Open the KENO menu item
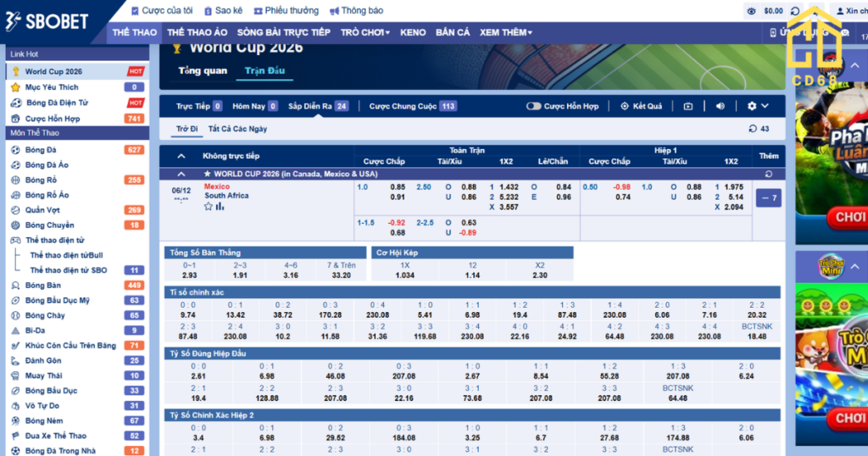 pos(413,33)
